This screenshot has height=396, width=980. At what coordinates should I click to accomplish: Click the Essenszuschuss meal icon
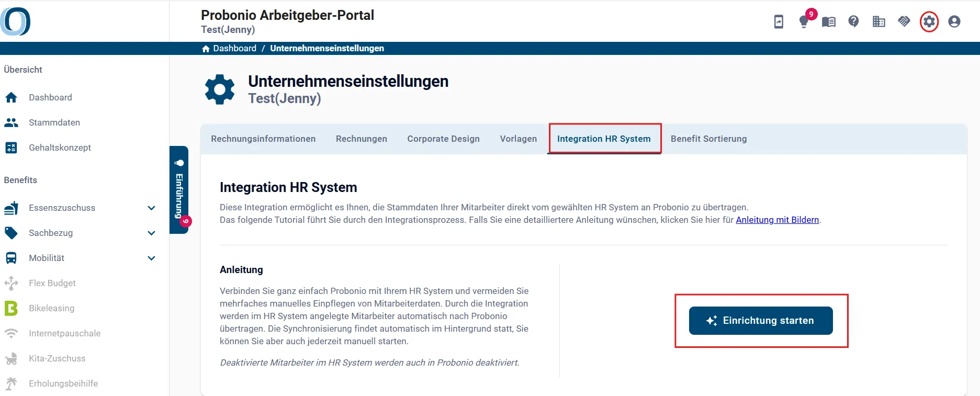click(11, 208)
